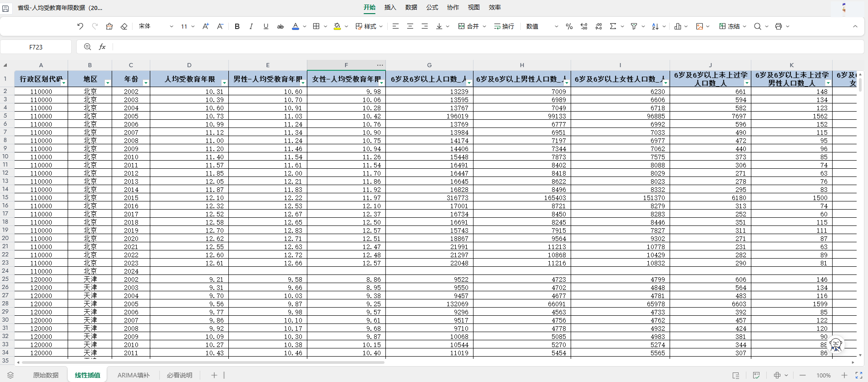Click the AutoSum sigma icon
The width and height of the screenshot is (868, 382).
point(613,26)
